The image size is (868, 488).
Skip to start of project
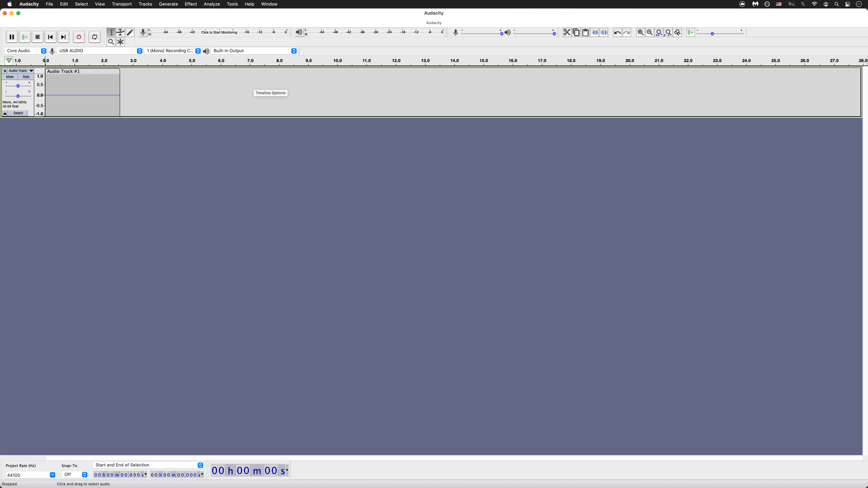(50, 37)
